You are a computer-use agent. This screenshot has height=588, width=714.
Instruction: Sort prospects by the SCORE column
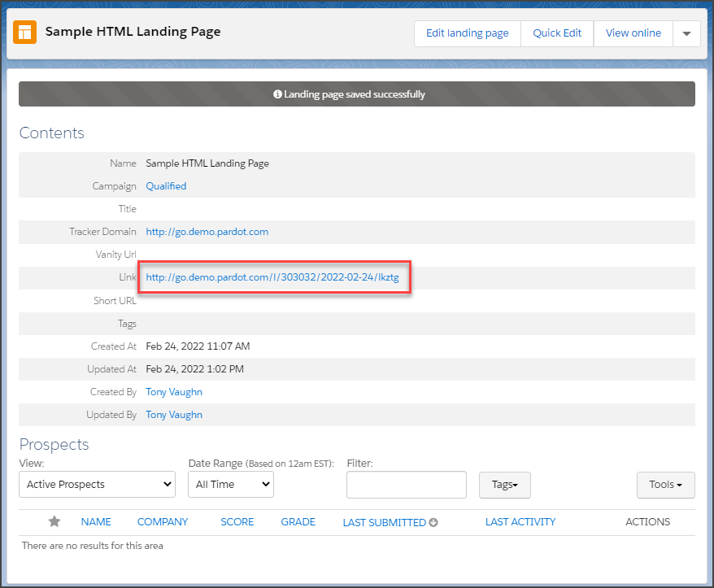pos(237,522)
